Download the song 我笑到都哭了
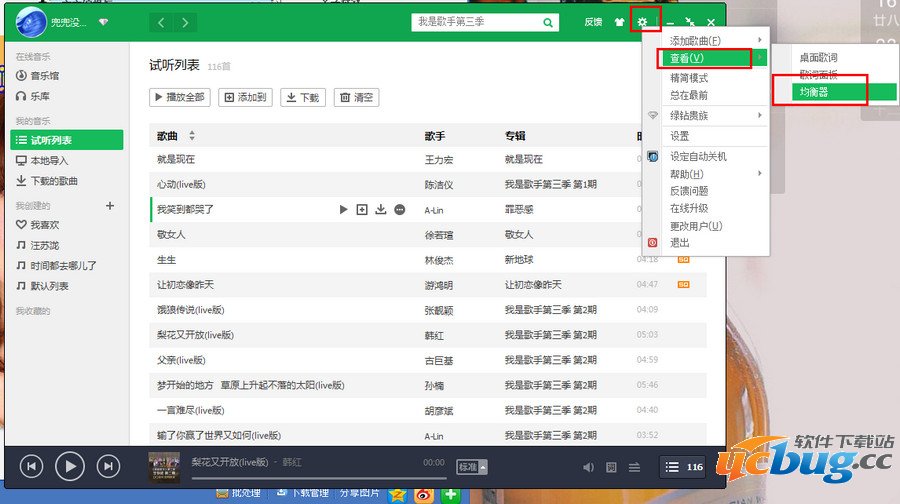Viewport: 900px width, 504px height. (381, 210)
